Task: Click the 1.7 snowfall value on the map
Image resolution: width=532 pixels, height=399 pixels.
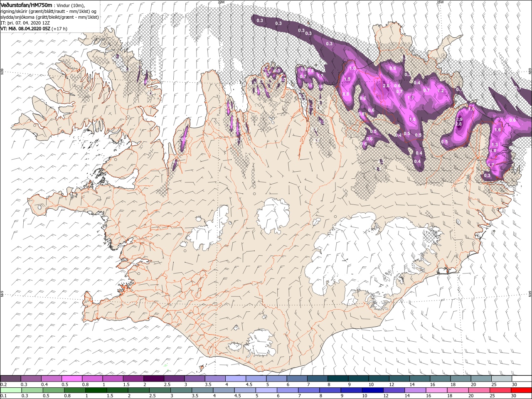Action: [491, 165]
